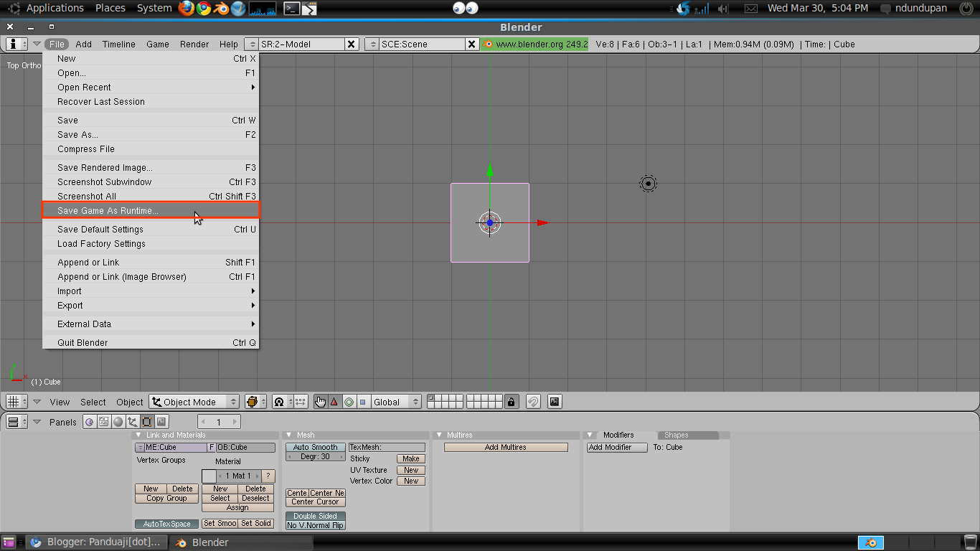Image resolution: width=980 pixels, height=551 pixels.
Task: Enable the translate manipulator triangle icon
Action: click(334, 402)
